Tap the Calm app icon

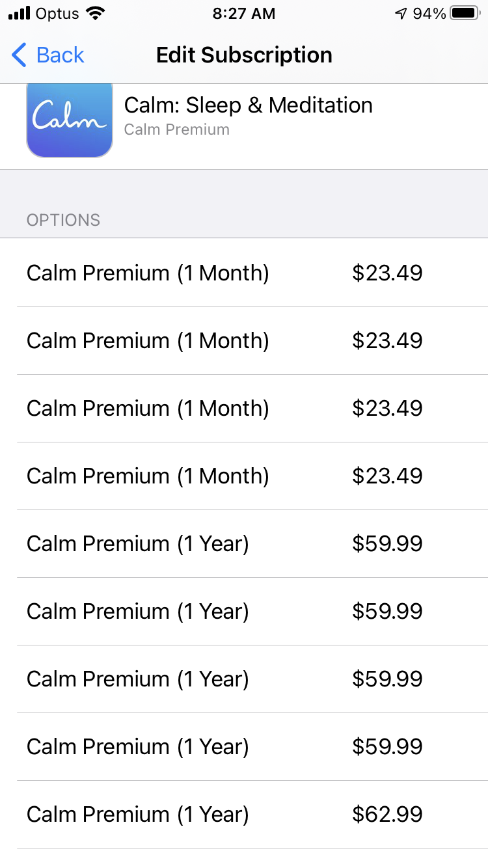click(x=70, y=120)
